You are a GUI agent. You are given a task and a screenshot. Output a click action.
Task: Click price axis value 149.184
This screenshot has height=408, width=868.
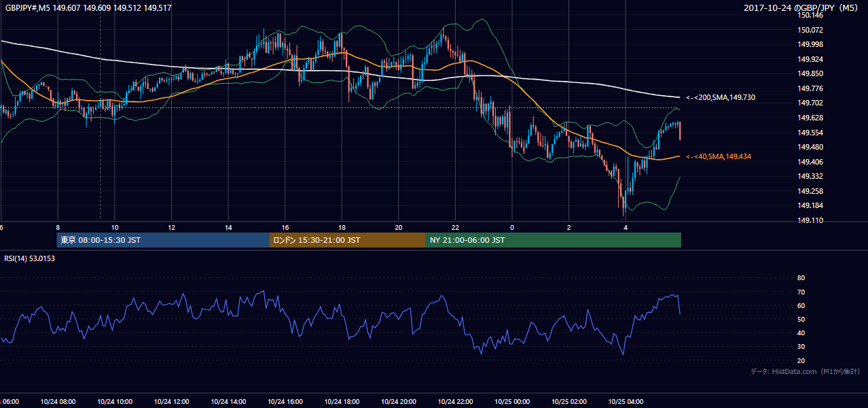coord(810,206)
